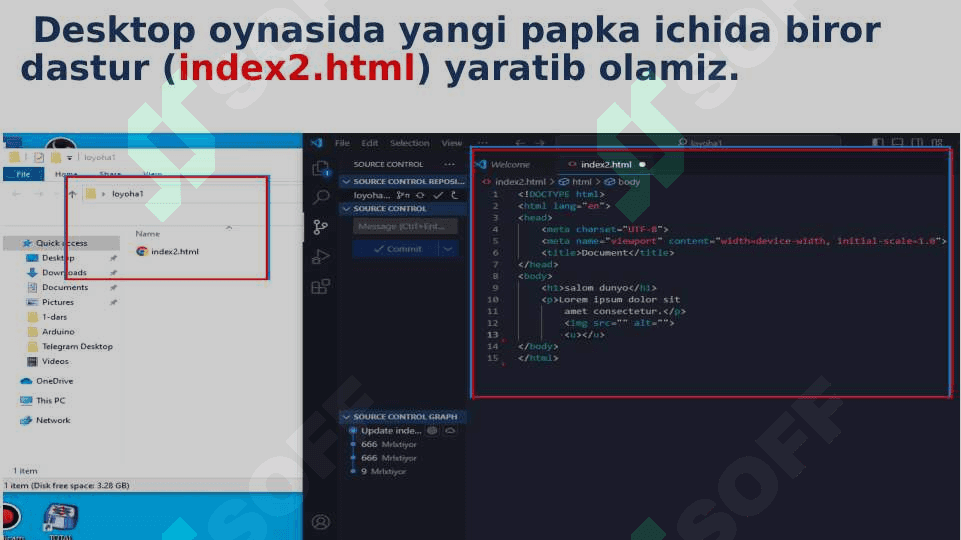Screen dimensions: 961x540
Task: Collapse the SOURCE CONTROL section
Action: pos(346,208)
